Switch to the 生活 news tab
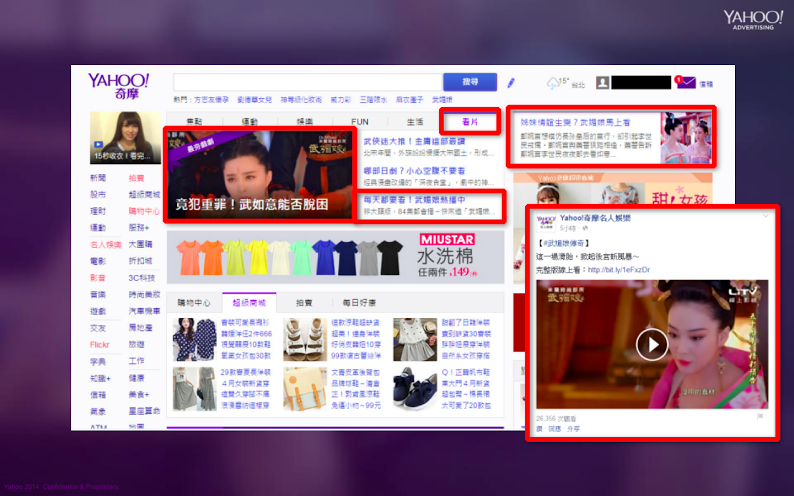This screenshot has width=794, height=496. coord(415,122)
